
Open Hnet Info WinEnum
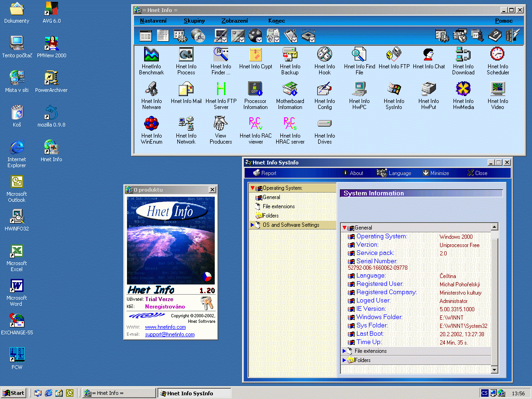pos(151,129)
